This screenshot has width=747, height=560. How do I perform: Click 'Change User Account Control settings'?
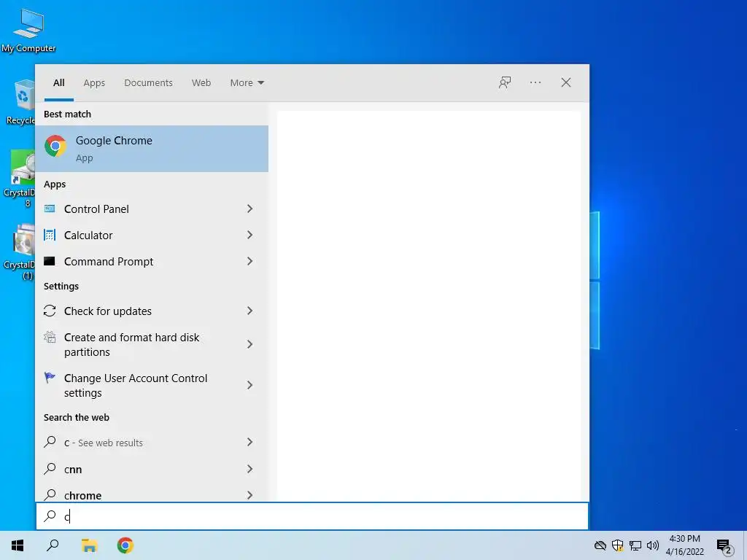135,385
